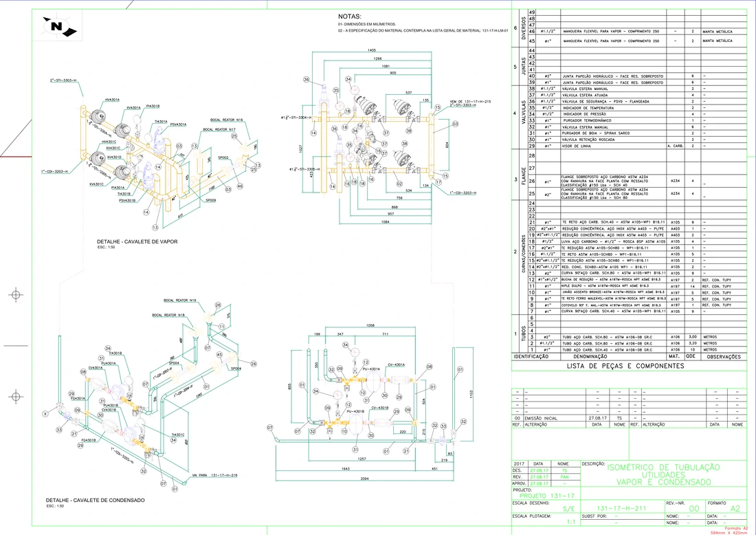The image size is (756, 535).
Task: Click the "1643" dimension value
Action: (345, 469)
